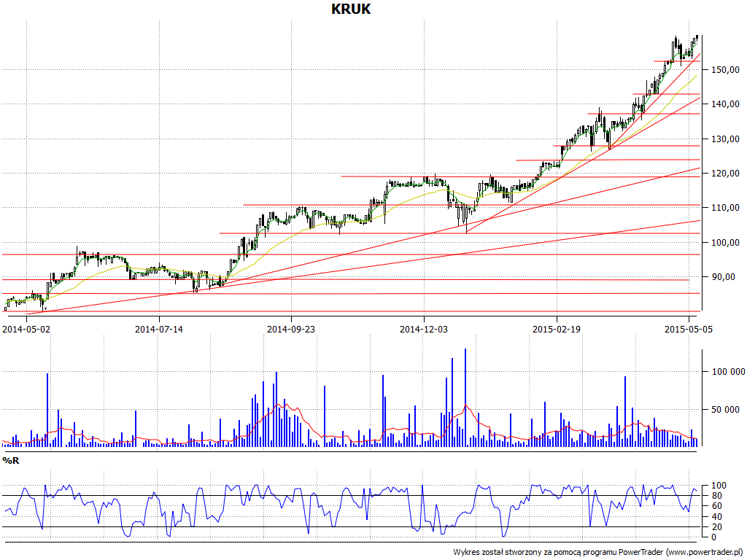The width and height of the screenshot is (747, 560).
Task: Click the 80 level on %R axis
Action: click(716, 496)
